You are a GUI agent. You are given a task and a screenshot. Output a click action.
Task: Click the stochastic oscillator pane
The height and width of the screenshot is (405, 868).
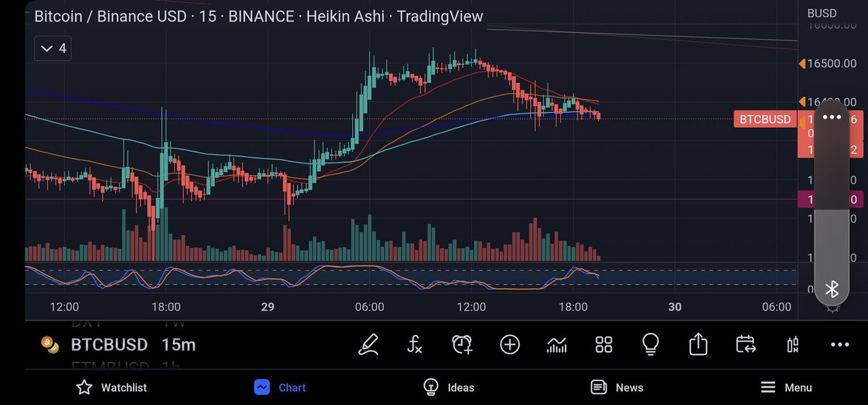pos(411,278)
